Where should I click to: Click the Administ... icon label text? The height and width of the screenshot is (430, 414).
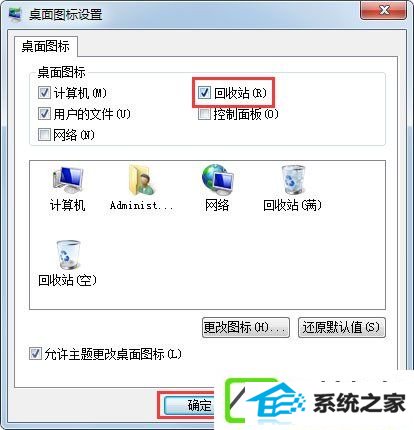tap(142, 205)
